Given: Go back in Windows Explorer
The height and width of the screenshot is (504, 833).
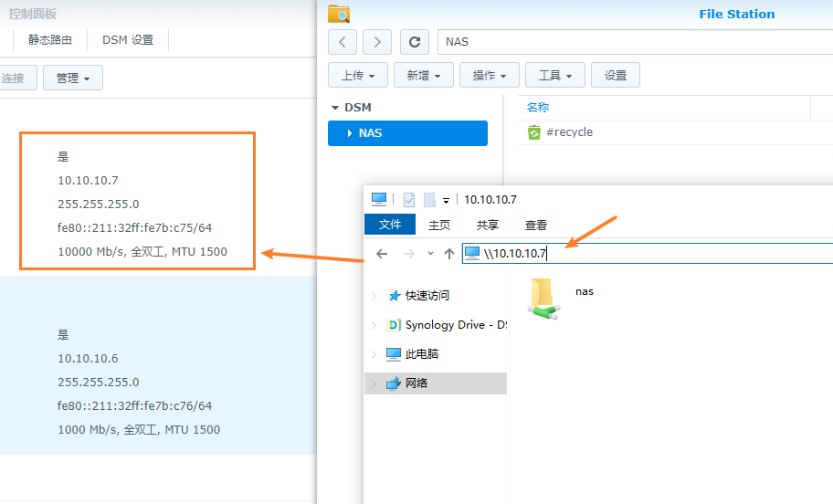Looking at the screenshot, I should coord(382,254).
